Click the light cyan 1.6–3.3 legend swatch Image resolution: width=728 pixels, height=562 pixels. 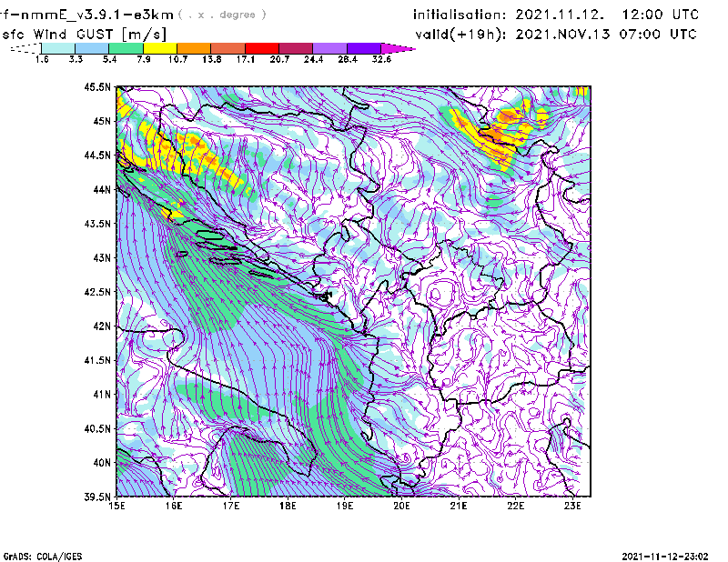[58, 48]
